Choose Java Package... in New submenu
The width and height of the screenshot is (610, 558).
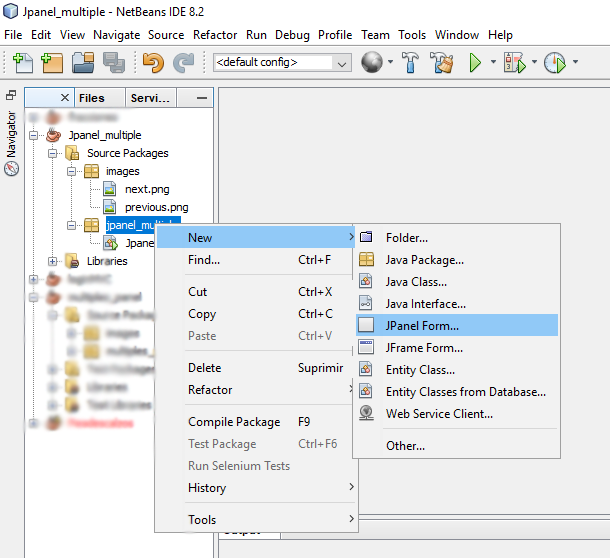pyautogui.click(x=457, y=260)
